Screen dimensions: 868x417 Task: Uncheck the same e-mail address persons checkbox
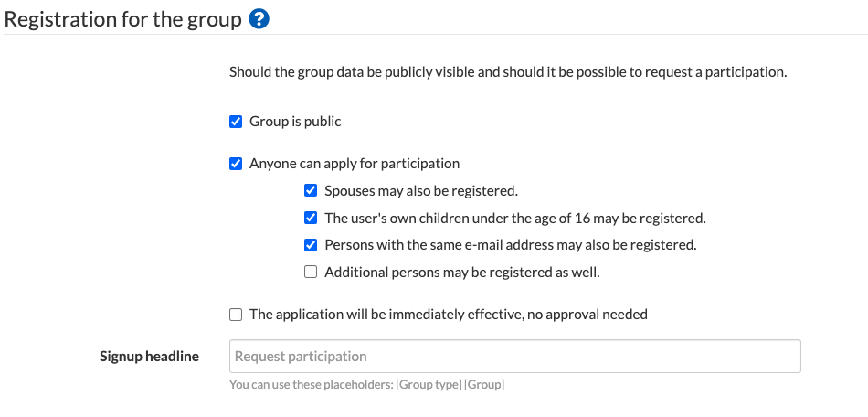pyautogui.click(x=311, y=245)
